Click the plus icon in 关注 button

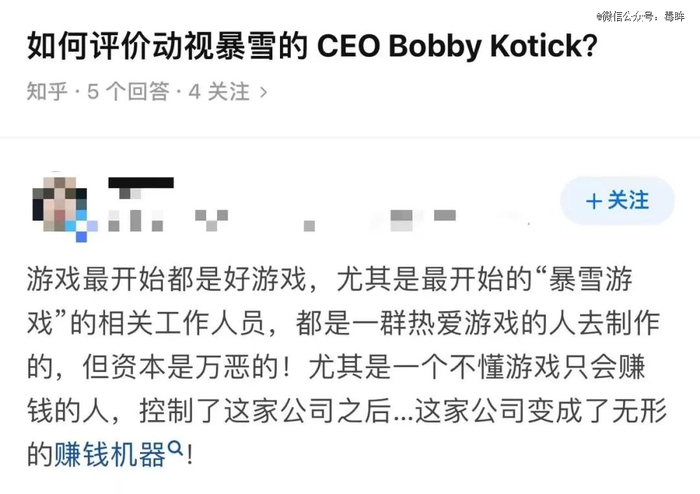point(594,201)
